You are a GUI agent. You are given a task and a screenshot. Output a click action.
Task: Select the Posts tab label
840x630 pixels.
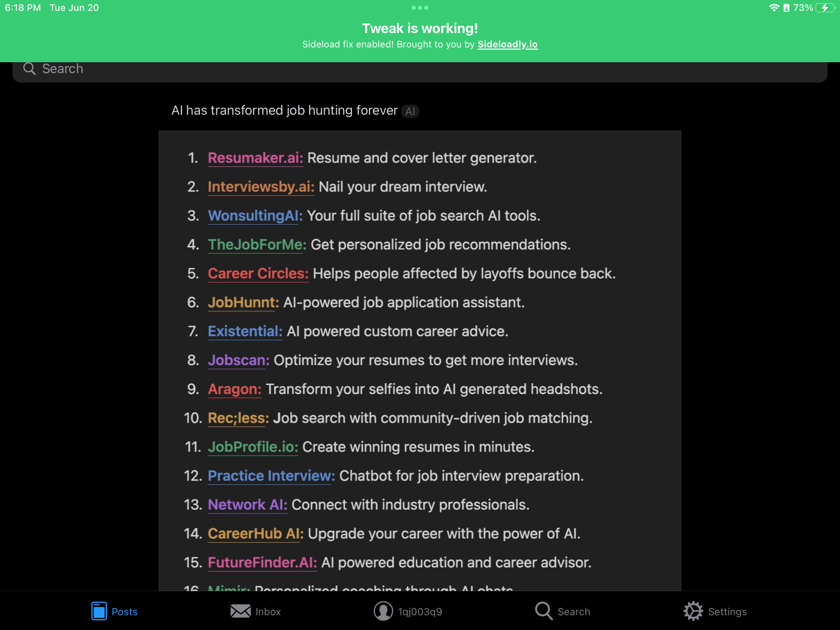(124, 611)
